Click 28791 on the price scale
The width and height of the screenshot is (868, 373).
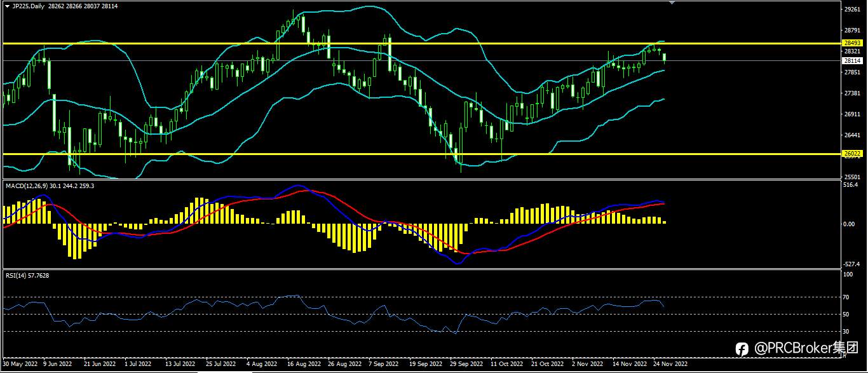click(x=852, y=31)
